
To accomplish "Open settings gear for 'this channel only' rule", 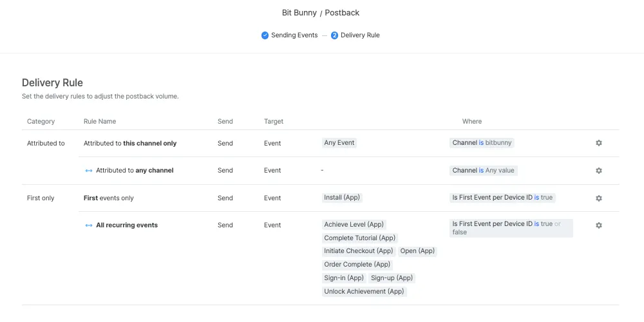I will (x=598, y=143).
